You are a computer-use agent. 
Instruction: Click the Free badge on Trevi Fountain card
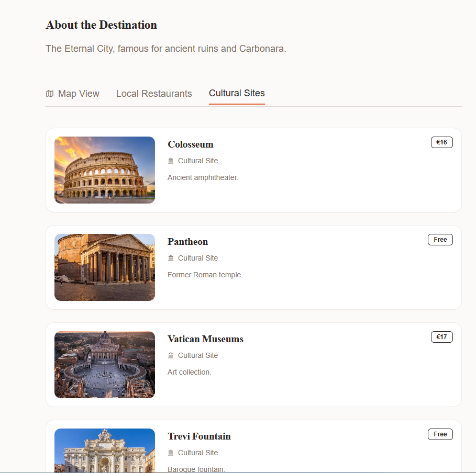pos(440,434)
